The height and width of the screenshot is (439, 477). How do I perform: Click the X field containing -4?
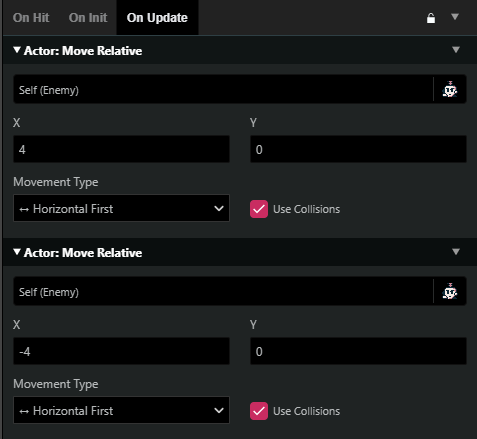coord(121,351)
